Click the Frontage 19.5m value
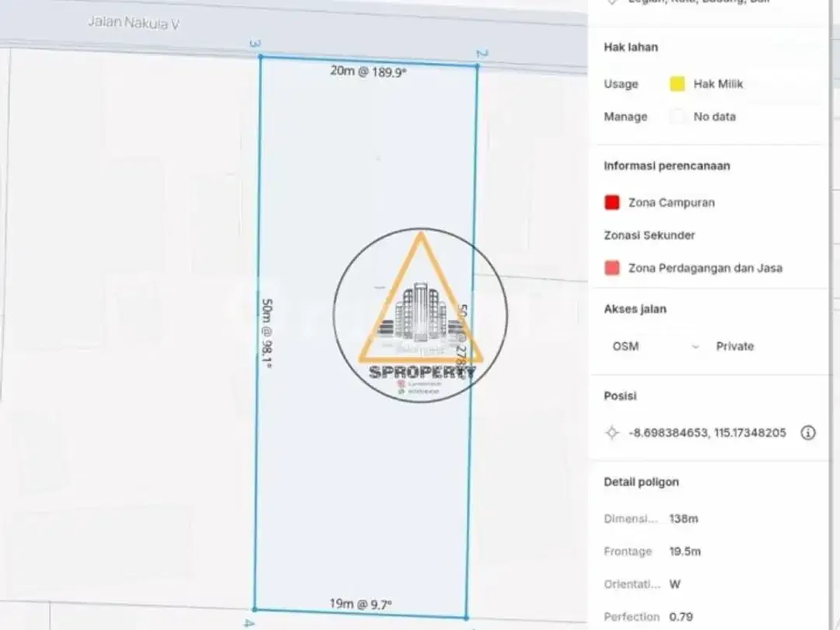The width and height of the screenshot is (840, 630). 684,551
